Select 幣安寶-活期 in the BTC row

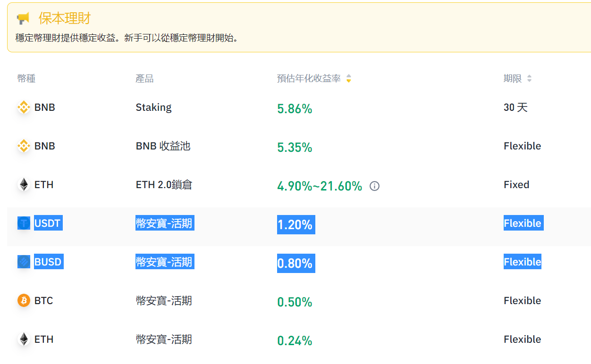(164, 300)
